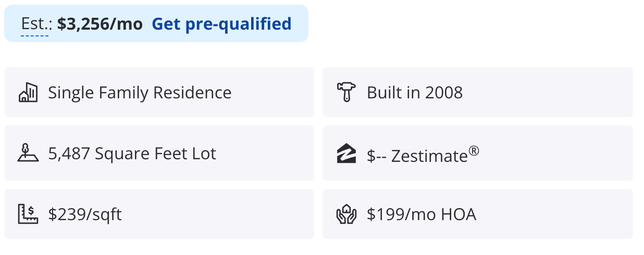The height and width of the screenshot is (255, 644).
Task: Click the hands-holding-house HOA icon
Action: pos(346,214)
